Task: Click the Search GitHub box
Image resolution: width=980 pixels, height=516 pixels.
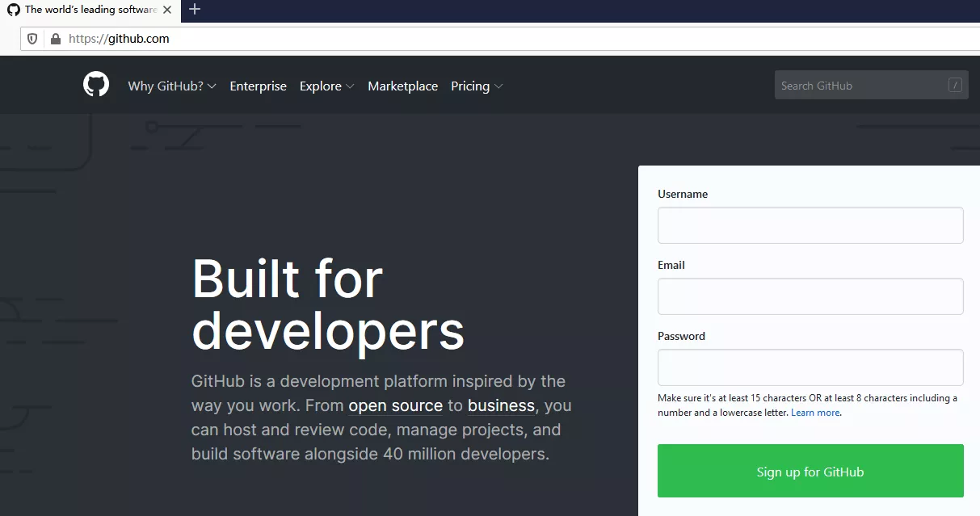Action: point(871,85)
